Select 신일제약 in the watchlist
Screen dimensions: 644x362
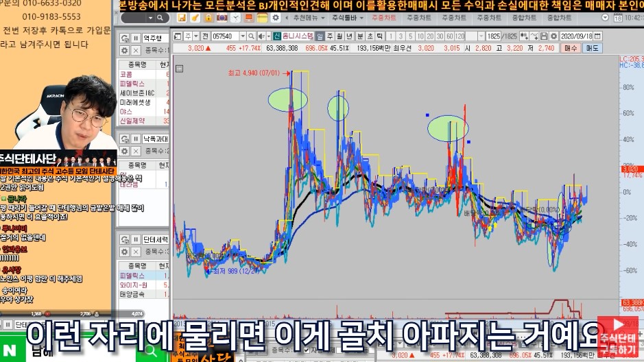[x=132, y=121]
